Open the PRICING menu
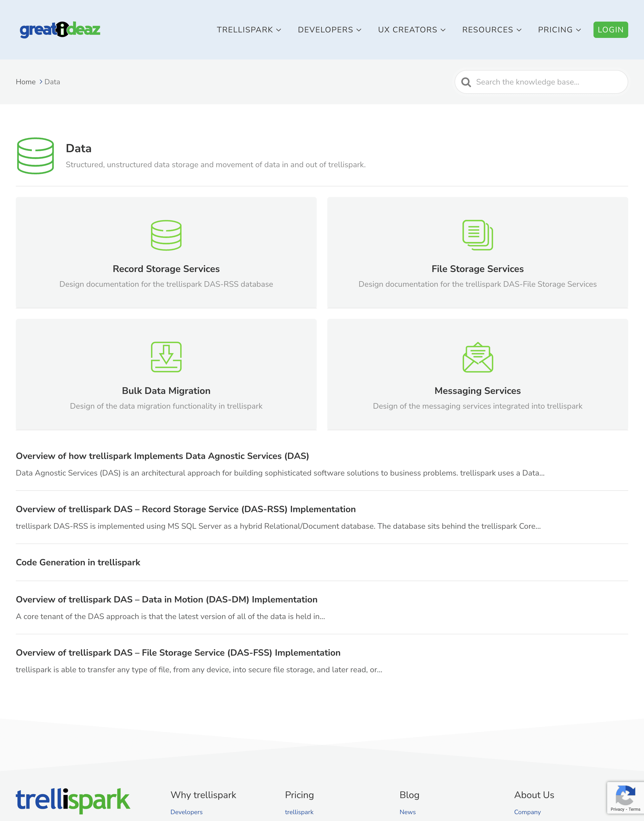 [559, 30]
